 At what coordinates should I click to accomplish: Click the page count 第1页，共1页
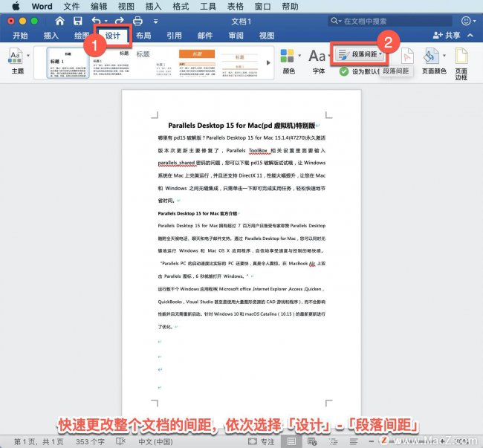click(x=39, y=441)
